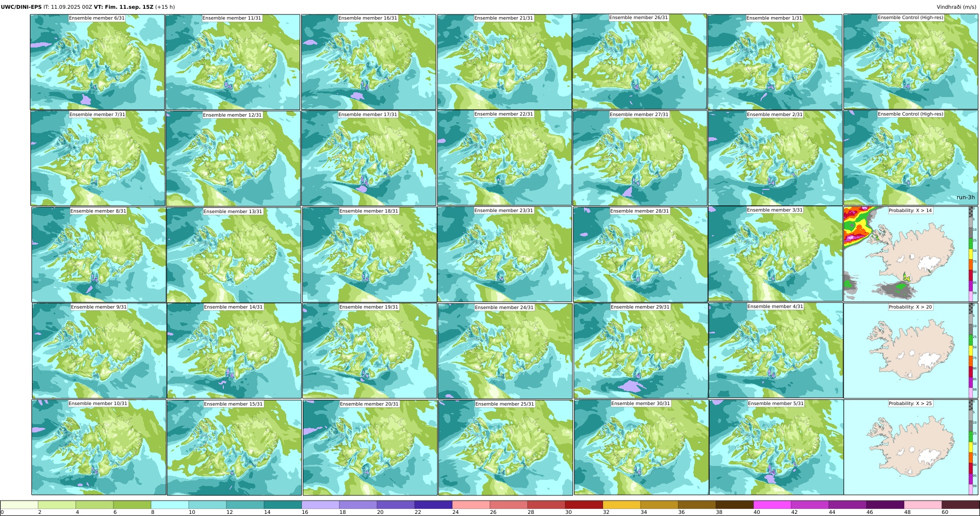View the Ensemble member 16/31 map
The image size is (980, 516).
[369, 62]
